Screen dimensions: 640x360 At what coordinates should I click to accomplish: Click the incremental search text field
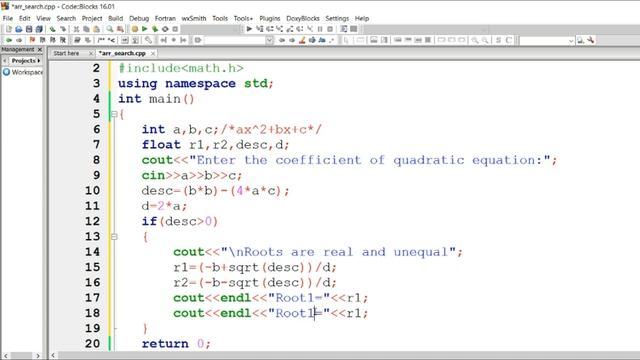[x=235, y=40]
